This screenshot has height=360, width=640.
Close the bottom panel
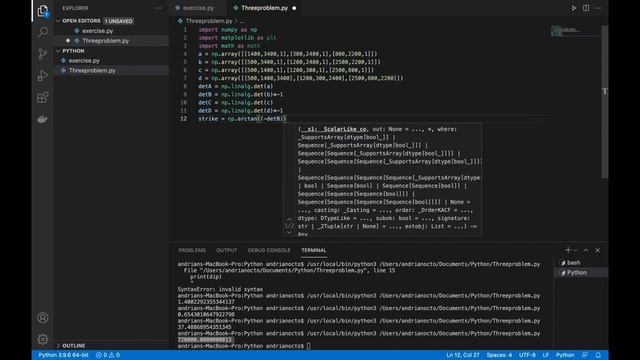coord(598,250)
